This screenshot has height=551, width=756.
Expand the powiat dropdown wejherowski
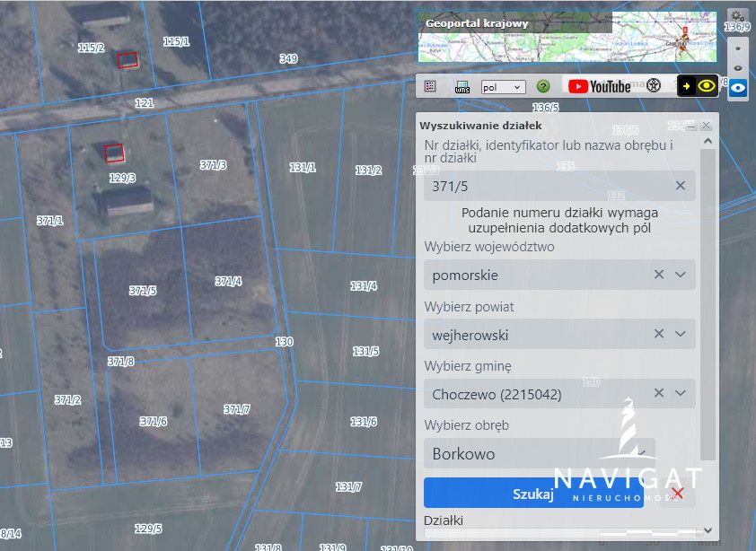[x=681, y=334]
